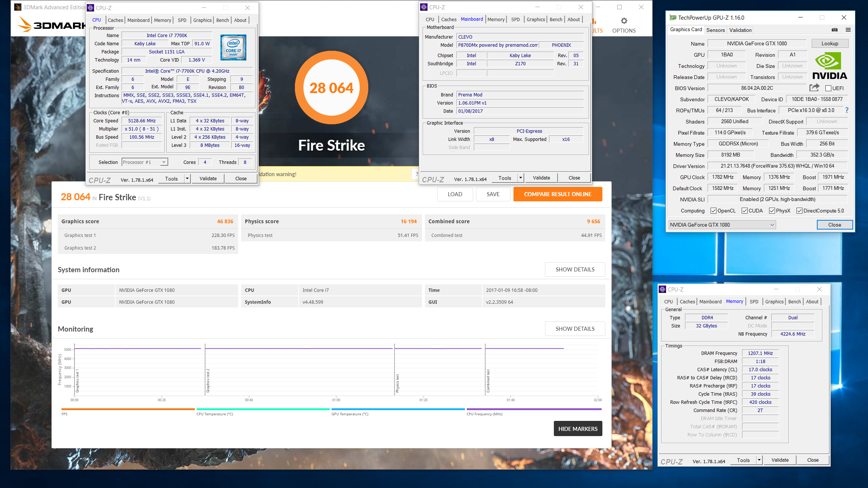Click the GPU-Z screenshot camera icon
The width and height of the screenshot is (868, 488).
pyautogui.click(x=834, y=30)
